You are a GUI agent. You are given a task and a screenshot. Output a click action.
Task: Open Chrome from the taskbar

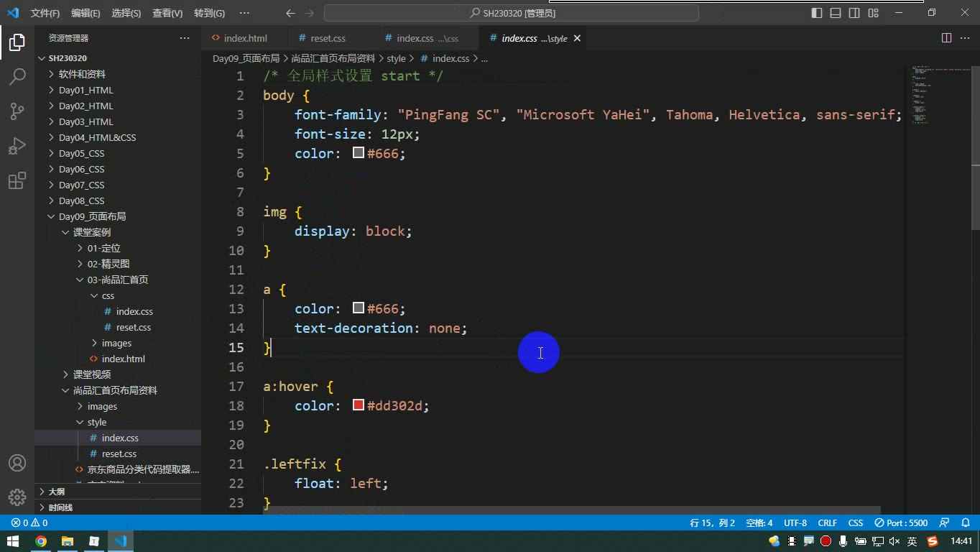click(41, 541)
